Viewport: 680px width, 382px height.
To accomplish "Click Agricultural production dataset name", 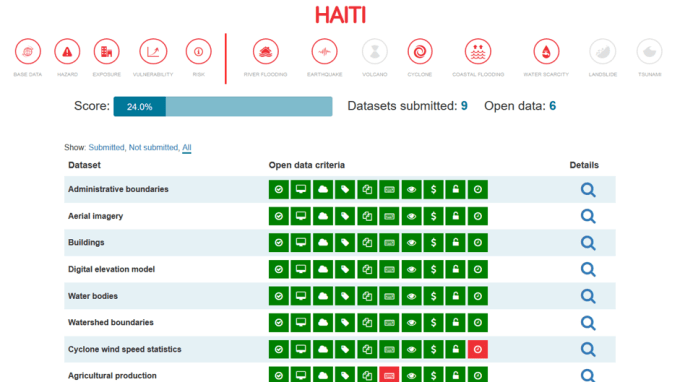I will point(112,375).
